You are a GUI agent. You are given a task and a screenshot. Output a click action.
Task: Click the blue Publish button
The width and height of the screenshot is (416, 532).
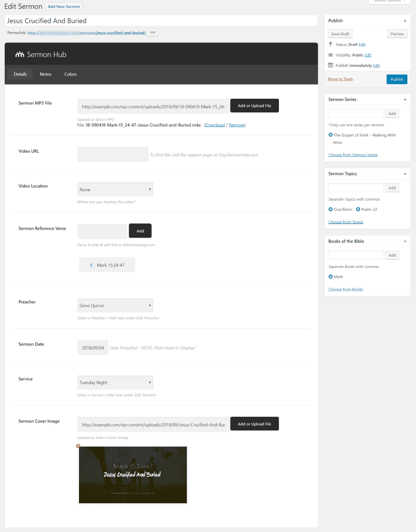397,79
